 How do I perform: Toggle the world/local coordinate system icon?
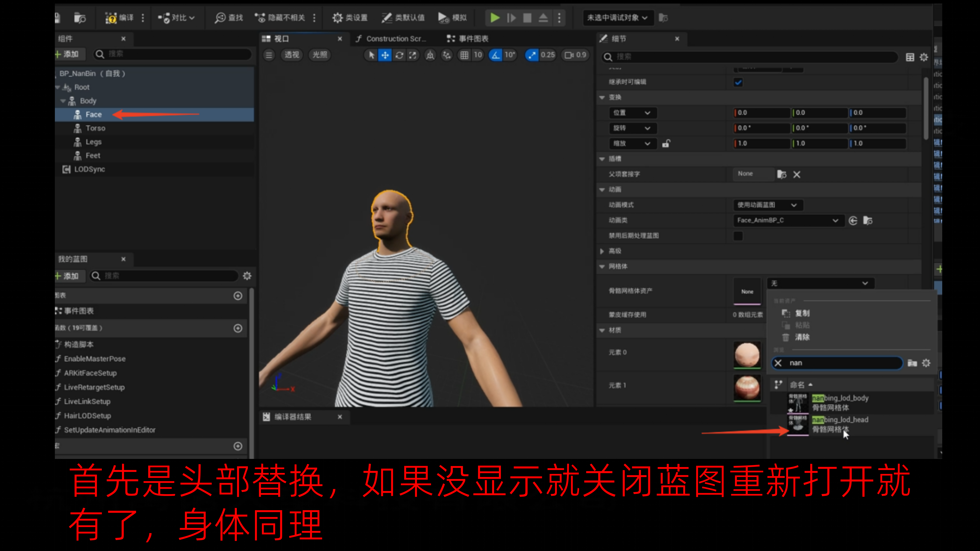pos(430,55)
